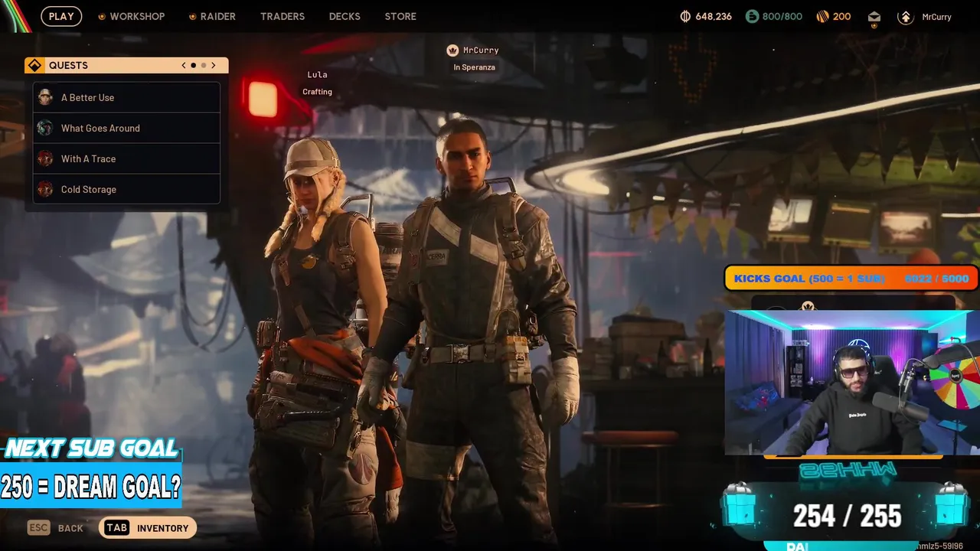Open the TRADERS menu tab
This screenshot has height=551, width=980.
coord(283,16)
